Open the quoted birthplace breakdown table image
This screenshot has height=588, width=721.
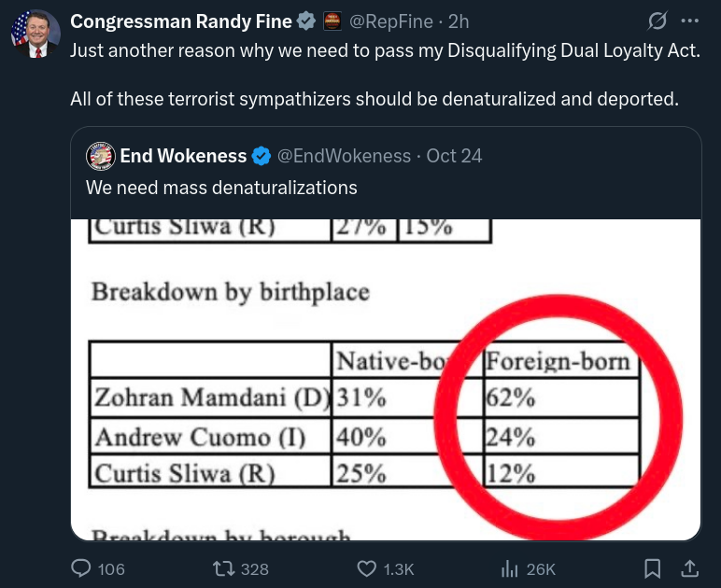click(x=386, y=379)
